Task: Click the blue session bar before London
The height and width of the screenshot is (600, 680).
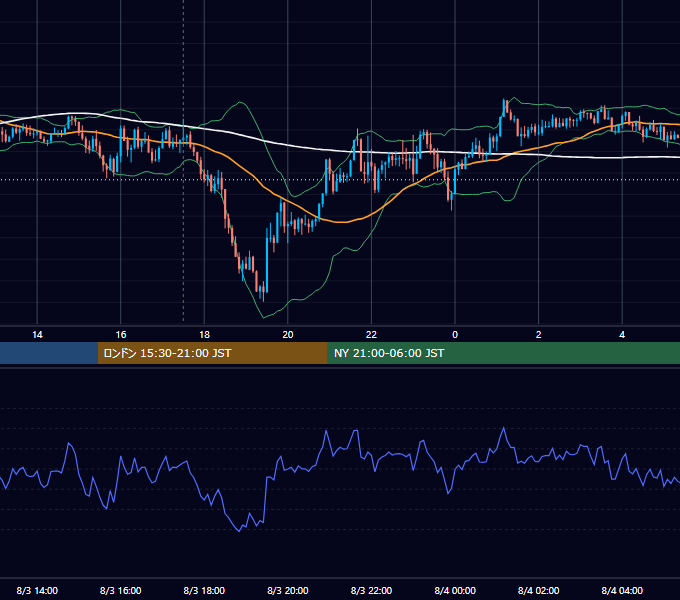Action: coord(49,353)
